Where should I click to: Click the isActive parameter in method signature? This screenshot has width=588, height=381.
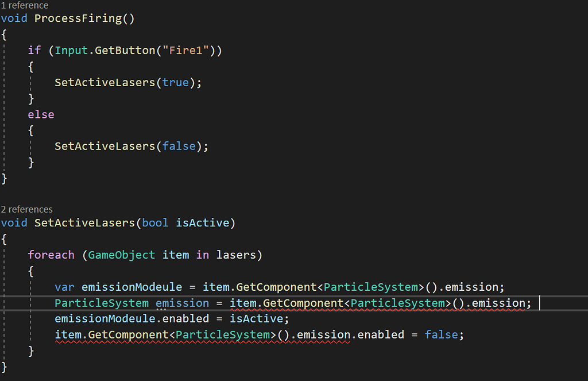click(x=202, y=222)
